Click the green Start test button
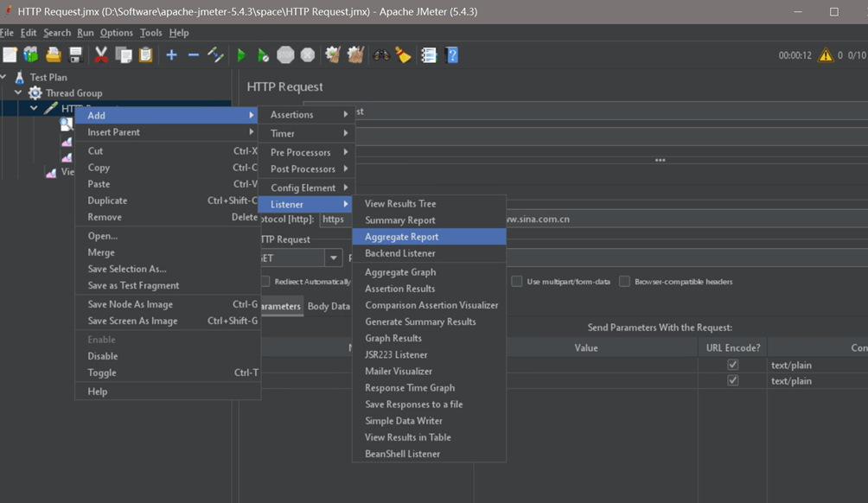Screen dimensions: 868x503 click(x=241, y=55)
